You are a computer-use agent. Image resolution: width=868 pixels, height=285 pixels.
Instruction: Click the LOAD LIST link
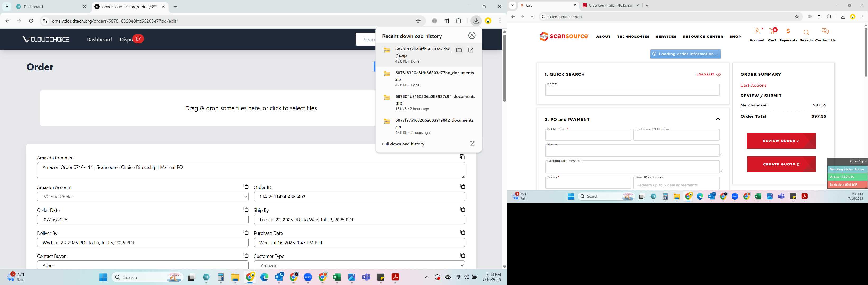[x=705, y=74]
